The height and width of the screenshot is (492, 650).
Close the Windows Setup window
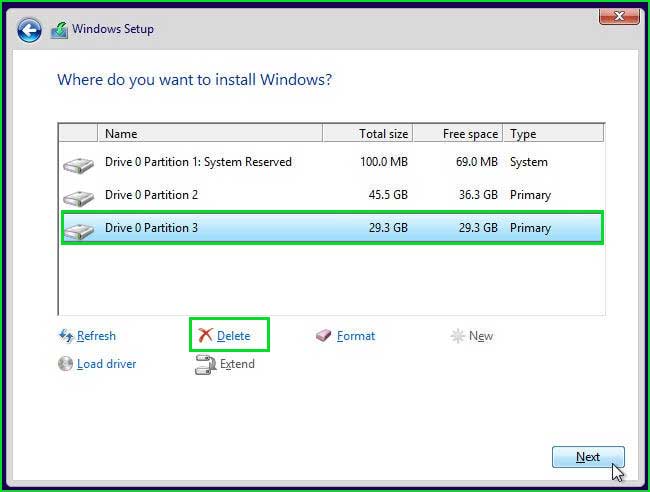pyautogui.click(x=619, y=16)
